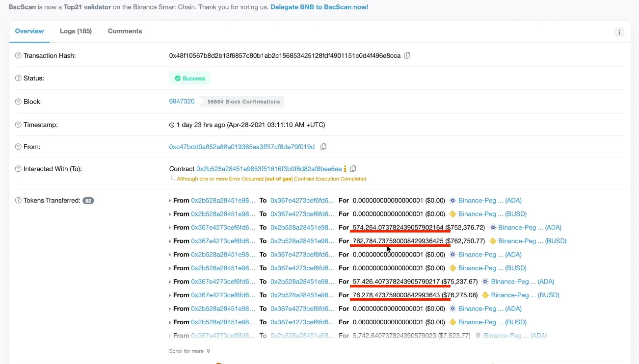Click the BUSD icon in the $76,275.08 row
Screen dimensions: 639x364
pos(485,295)
